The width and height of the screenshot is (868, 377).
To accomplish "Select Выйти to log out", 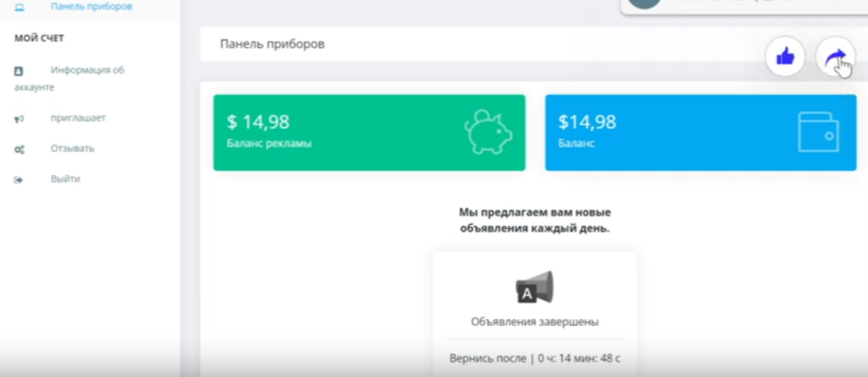I will coord(65,179).
